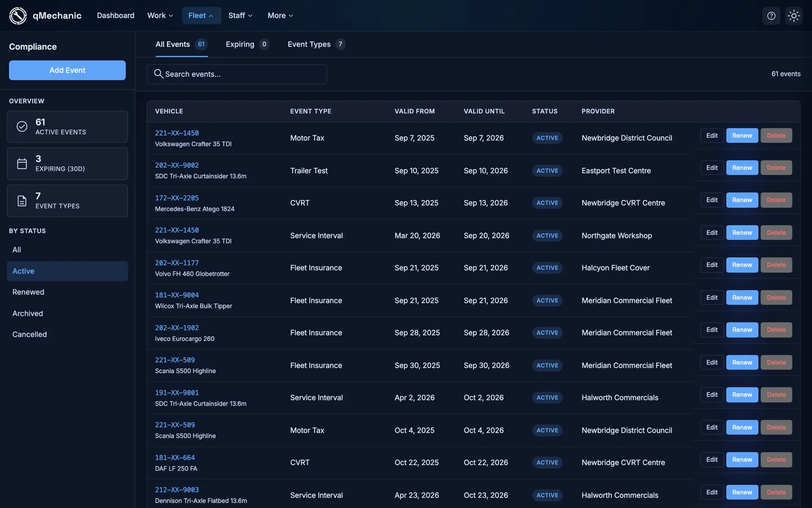The image size is (812, 508).
Task: Open vehicle link 202-XX-1902
Action: [x=177, y=328]
